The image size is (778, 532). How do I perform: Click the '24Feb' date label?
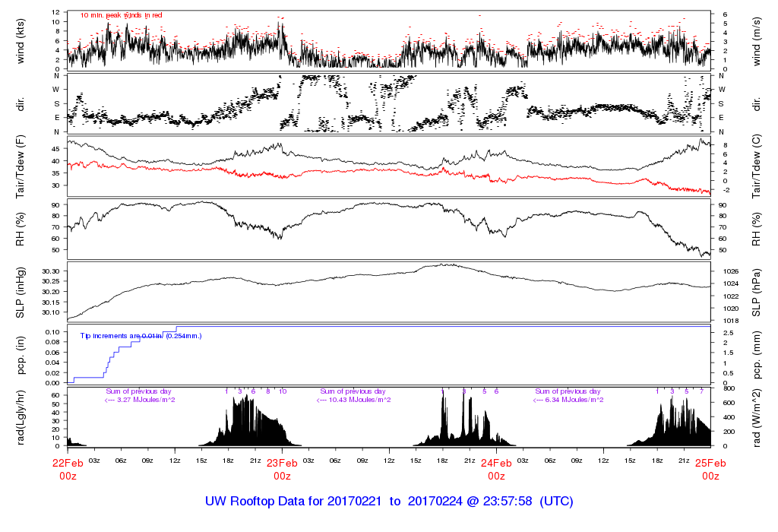(x=496, y=464)
